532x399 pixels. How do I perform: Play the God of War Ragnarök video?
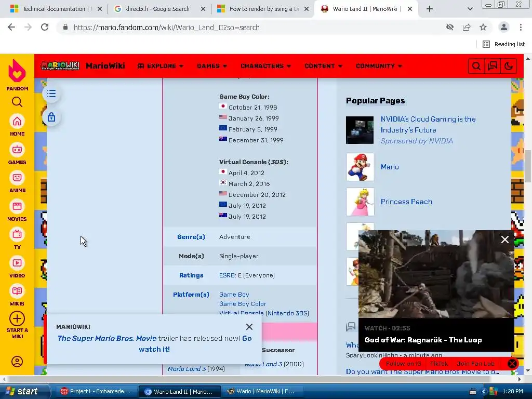436,274
